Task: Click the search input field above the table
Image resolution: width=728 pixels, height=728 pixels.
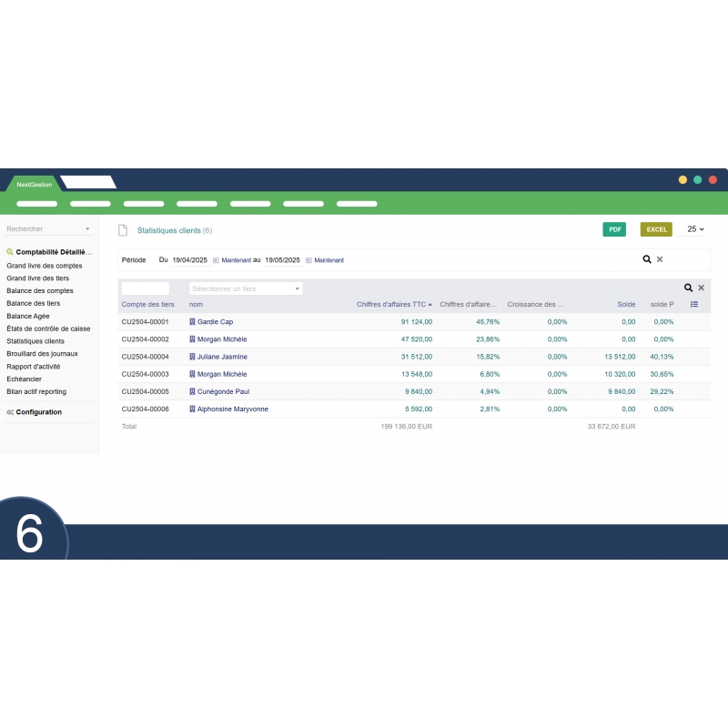Action: 146,287
